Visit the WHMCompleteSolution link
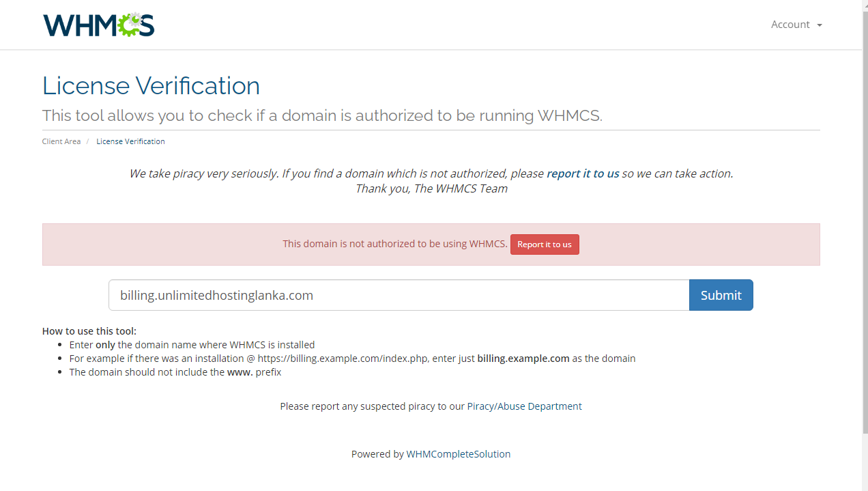 point(459,454)
